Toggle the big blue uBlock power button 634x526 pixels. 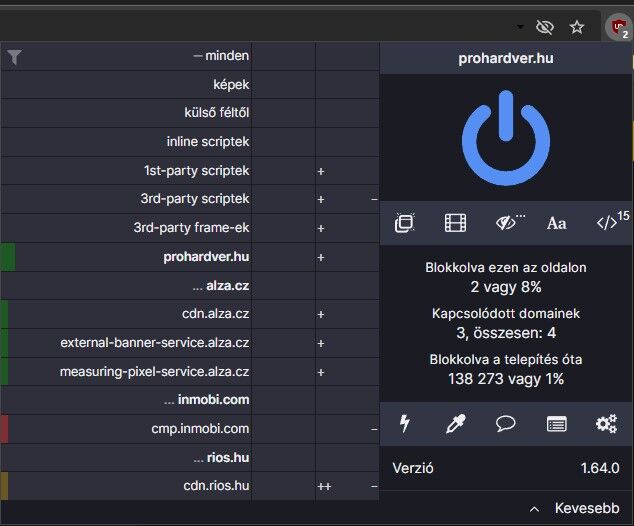click(x=506, y=138)
